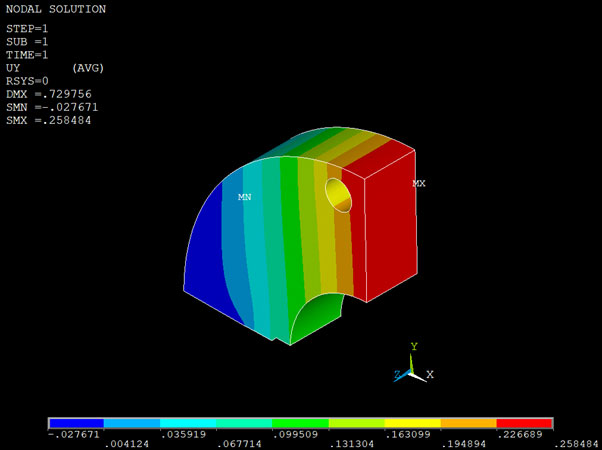Viewport: 602px width, 450px height.
Task: Click legend value .004124
Action: click(127, 444)
